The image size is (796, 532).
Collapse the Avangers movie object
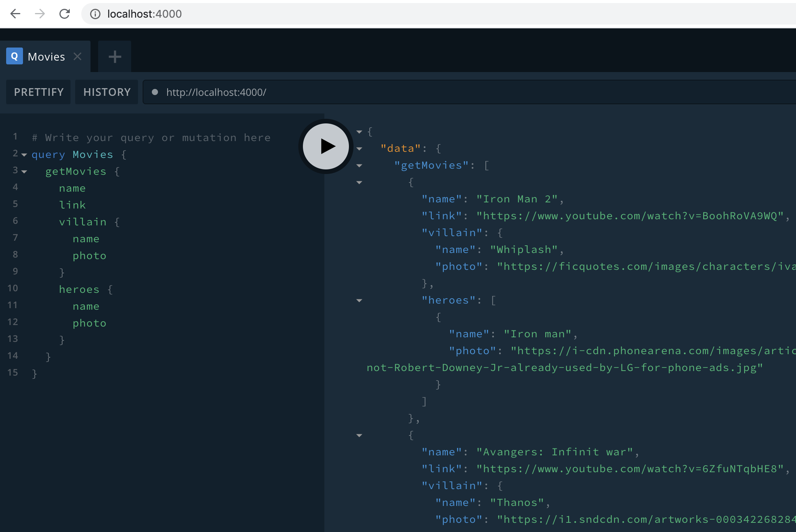point(359,435)
